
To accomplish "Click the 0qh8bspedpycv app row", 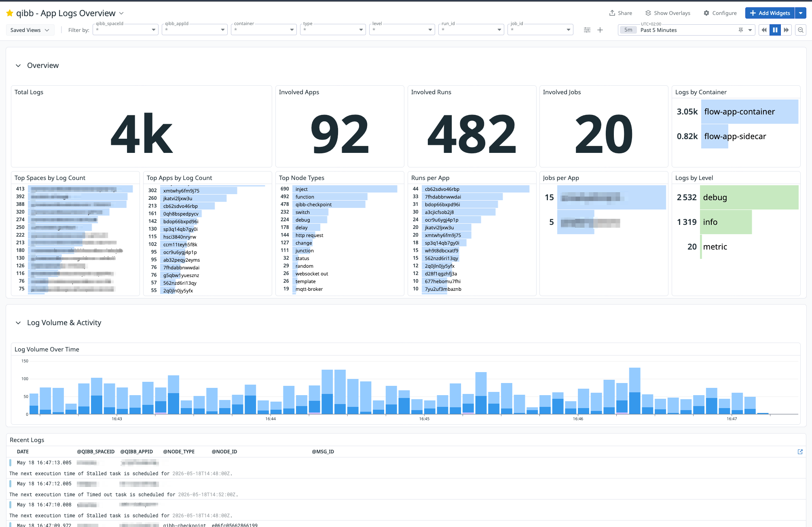I will tap(207, 214).
